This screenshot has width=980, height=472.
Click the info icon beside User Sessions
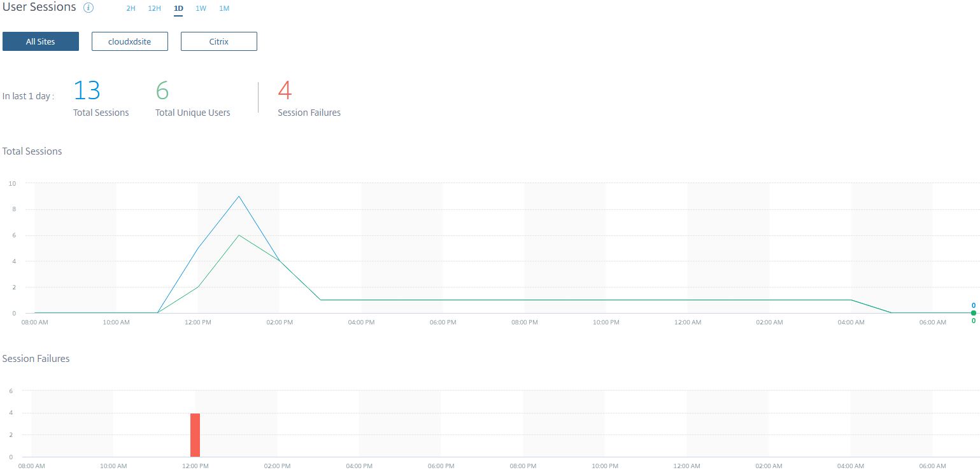pyautogui.click(x=89, y=8)
